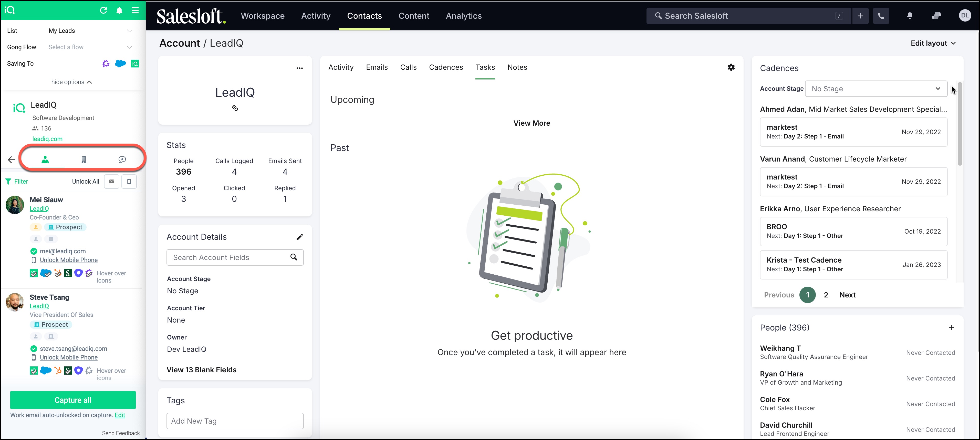Unlock all emails envelope button
This screenshot has width=980, height=440.
(x=111, y=182)
